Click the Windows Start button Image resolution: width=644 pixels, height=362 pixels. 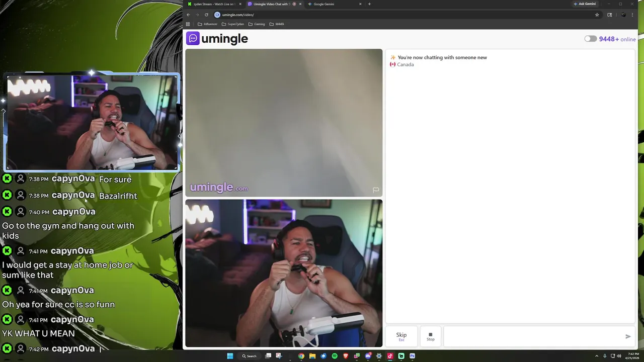click(x=230, y=356)
